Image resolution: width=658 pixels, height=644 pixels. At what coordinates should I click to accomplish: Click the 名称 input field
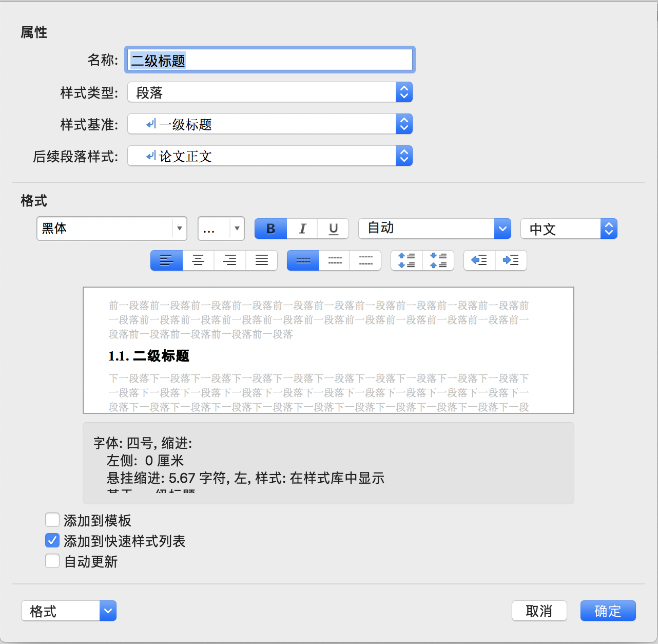[270, 60]
